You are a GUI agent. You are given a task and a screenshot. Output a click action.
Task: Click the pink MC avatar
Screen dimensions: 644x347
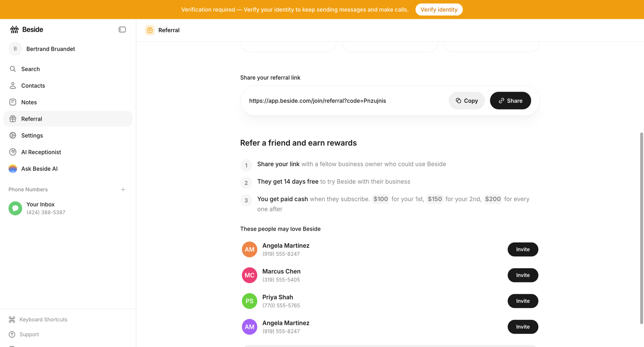(250, 275)
